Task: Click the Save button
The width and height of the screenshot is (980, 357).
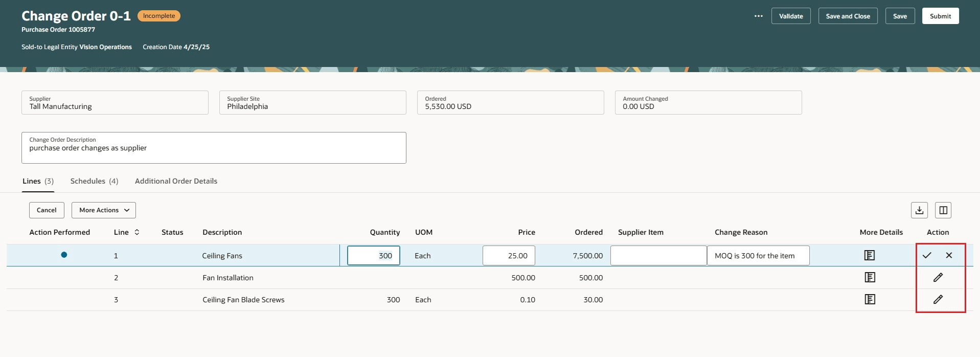Action: point(900,16)
